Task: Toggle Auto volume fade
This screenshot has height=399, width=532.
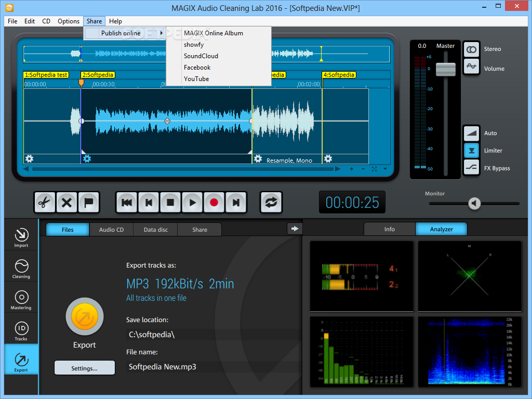Action: (472, 134)
